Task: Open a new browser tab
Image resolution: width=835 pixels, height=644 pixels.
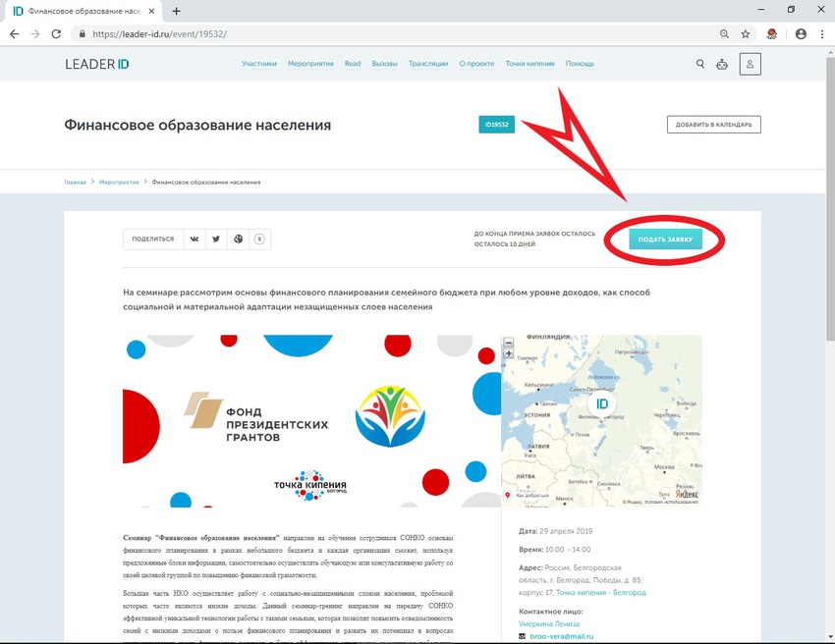Action: (176, 11)
